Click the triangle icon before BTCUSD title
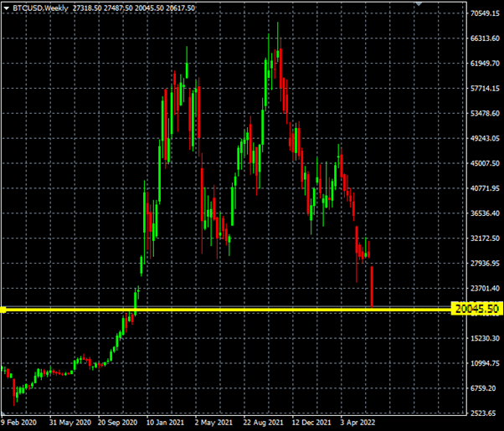Image resolution: width=504 pixels, height=431 pixels. click(8, 8)
